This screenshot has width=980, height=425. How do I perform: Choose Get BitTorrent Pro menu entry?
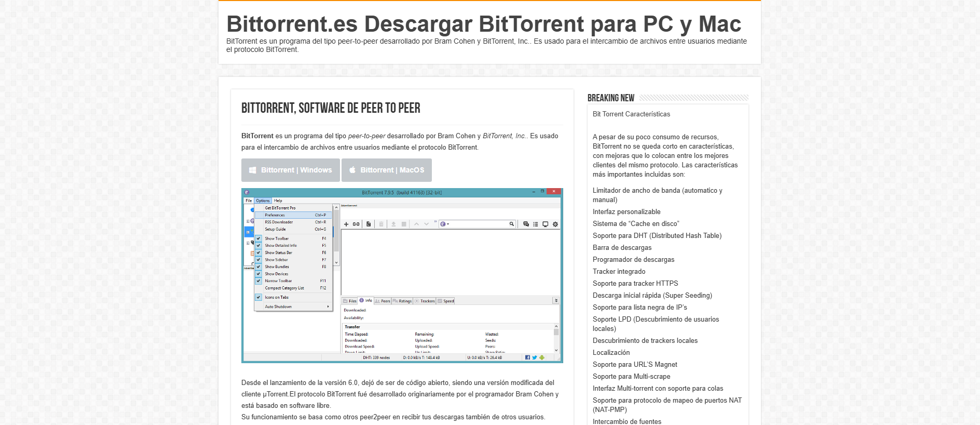[293, 208]
